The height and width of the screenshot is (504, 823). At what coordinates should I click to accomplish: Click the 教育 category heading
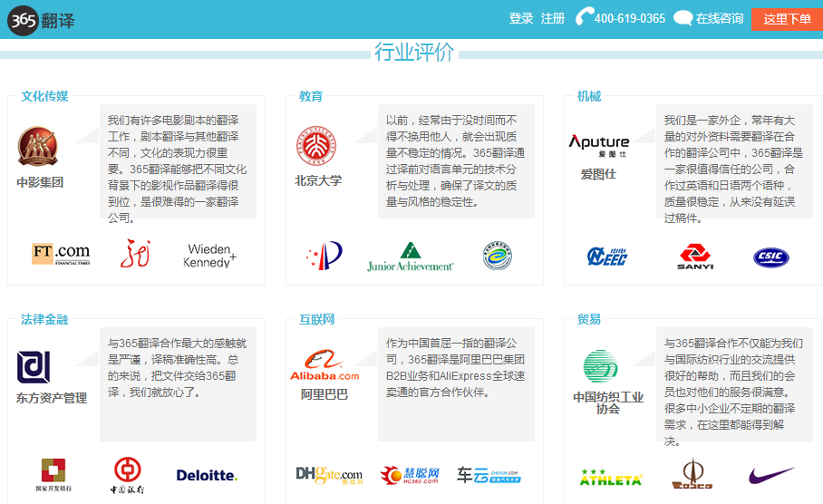tap(311, 96)
